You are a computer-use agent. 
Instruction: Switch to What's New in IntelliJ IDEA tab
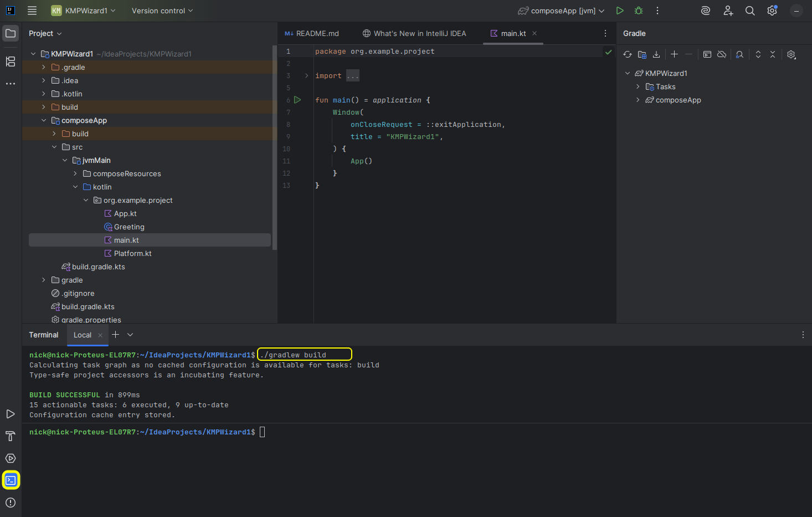[x=414, y=33]
